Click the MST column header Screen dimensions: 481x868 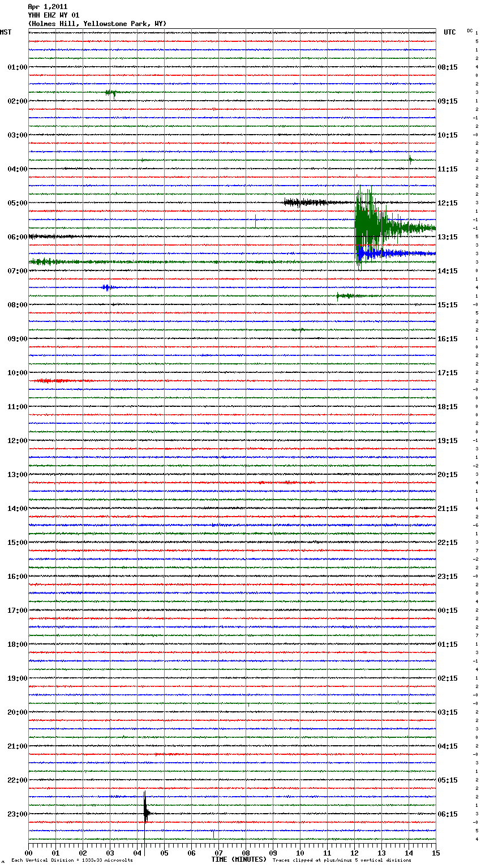coord(6,32)
